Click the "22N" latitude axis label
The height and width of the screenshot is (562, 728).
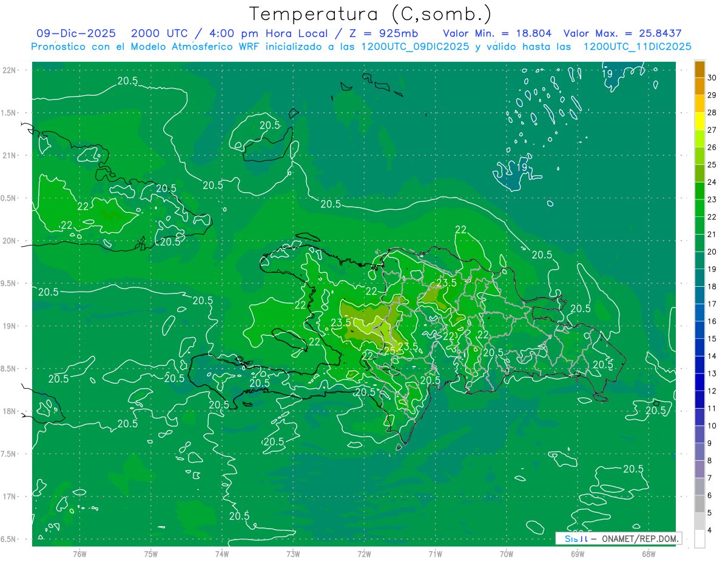pos(10,70)
